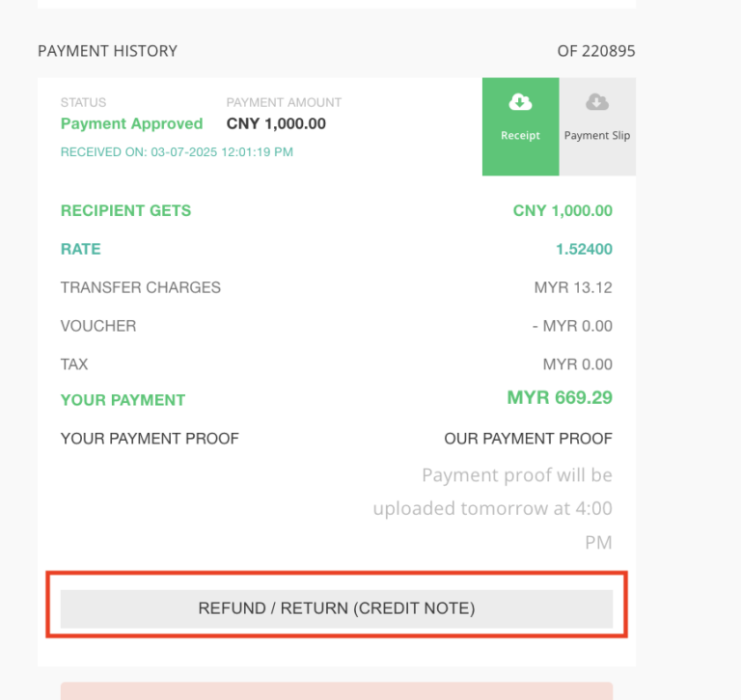Click Refund / Return (Credit Note) button
This screenshot has width=741, height=700.
(337, 608)
